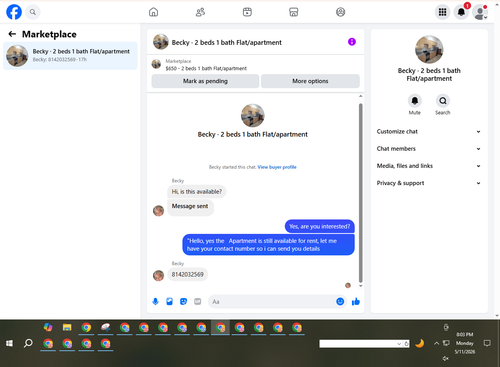The height and width of the screenshot is (367, 500).
Task: Open the Friends icon in top navigation
Action: [x=200, y=12]
